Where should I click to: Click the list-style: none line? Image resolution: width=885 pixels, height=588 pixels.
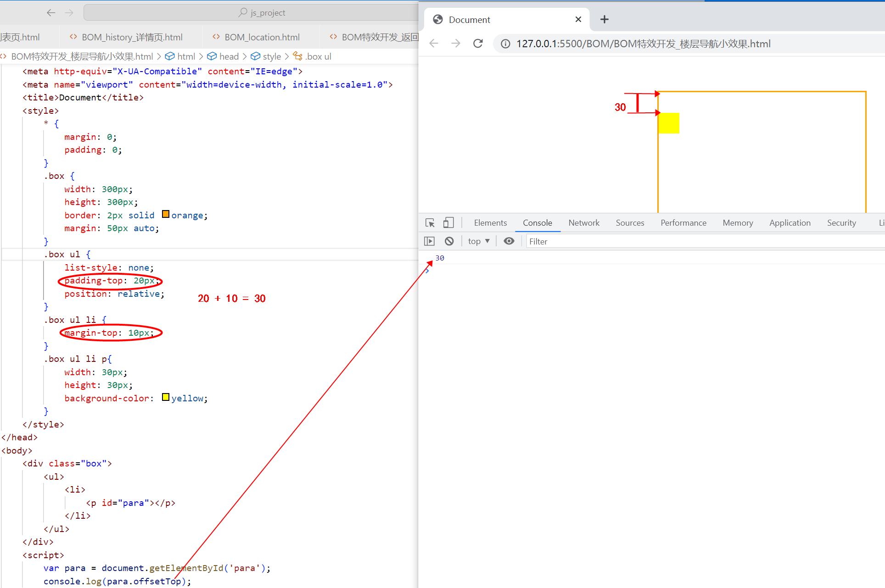coord(109,267)
